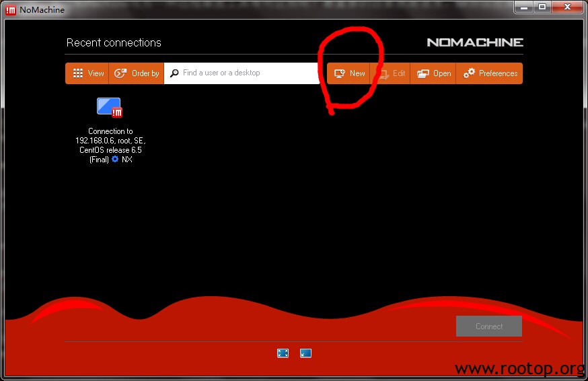Maximize the NoMachine window
The height and width of the screenshot is (381, 588).
[x=542, y=7]
